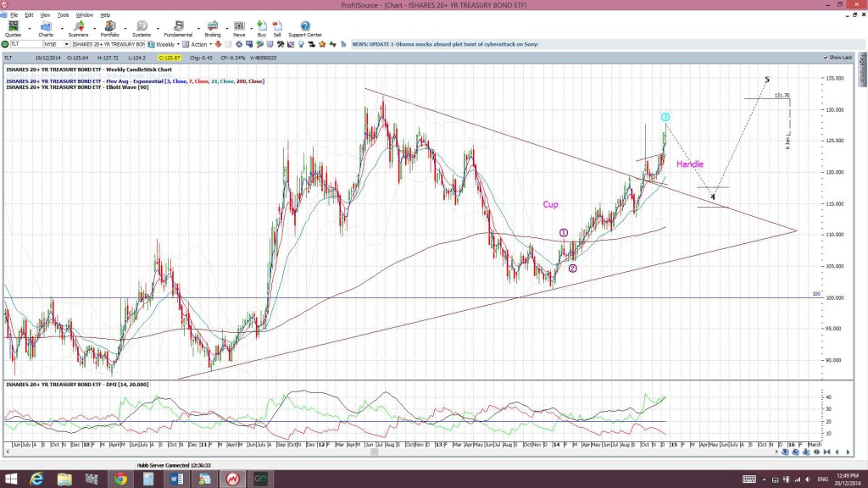868x488 pixels.
Task: Click the 131.70 price target label
Action: (x=782, y=96)
